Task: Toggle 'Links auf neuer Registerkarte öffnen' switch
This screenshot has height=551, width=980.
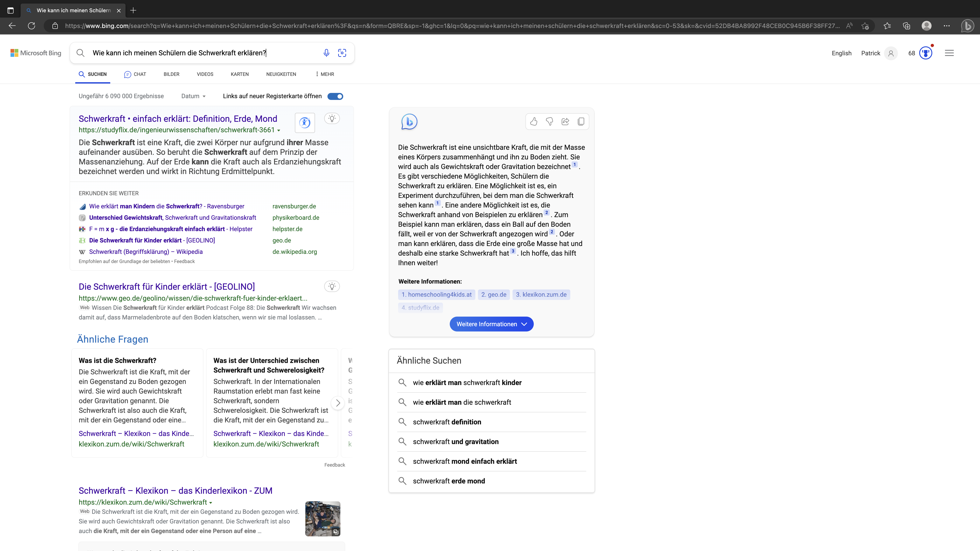Action: 335,96
